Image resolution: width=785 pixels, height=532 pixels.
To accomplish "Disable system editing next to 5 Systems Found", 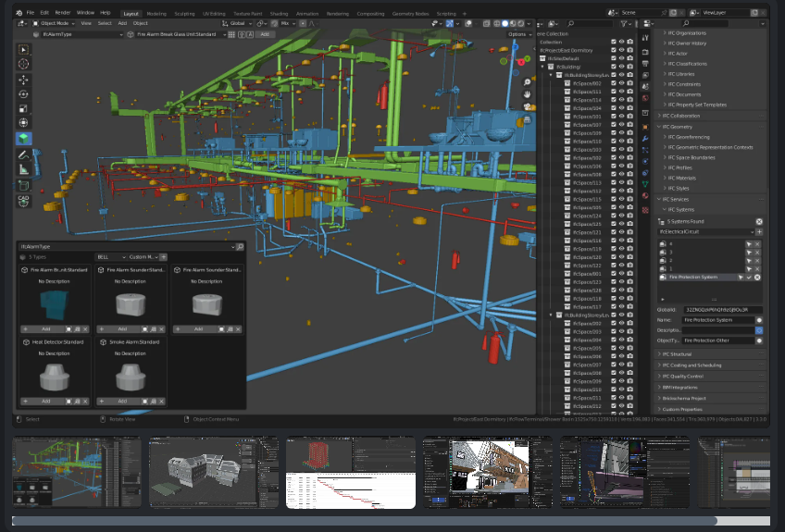I will pyautogui.click(x=759, y=221).
